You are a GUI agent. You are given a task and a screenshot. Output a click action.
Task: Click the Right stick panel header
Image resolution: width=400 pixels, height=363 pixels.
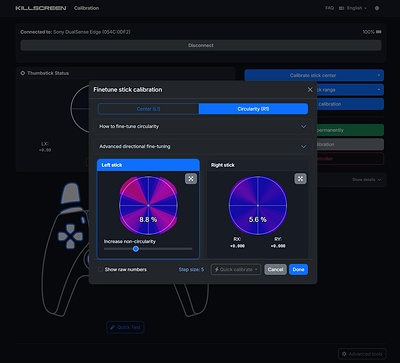(x=258, y=165)
